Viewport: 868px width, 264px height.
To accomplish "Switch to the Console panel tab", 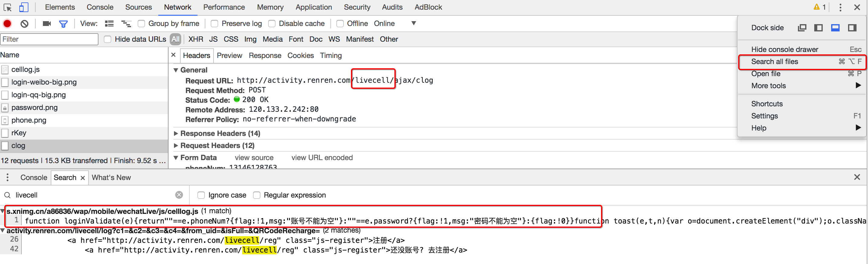I will tap(100, 7).
